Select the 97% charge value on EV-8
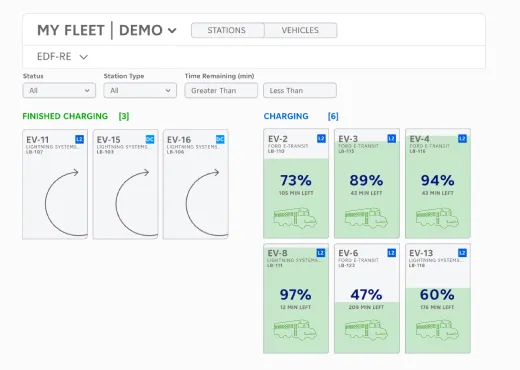The width and height of the screenshot is (520, 370). click(x=295, y=295)
